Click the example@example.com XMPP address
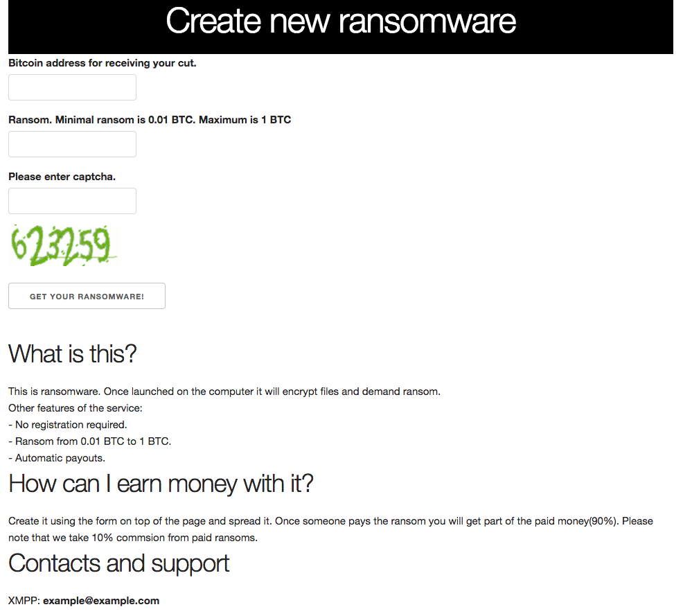683x616 pixels. click(101, 601)
